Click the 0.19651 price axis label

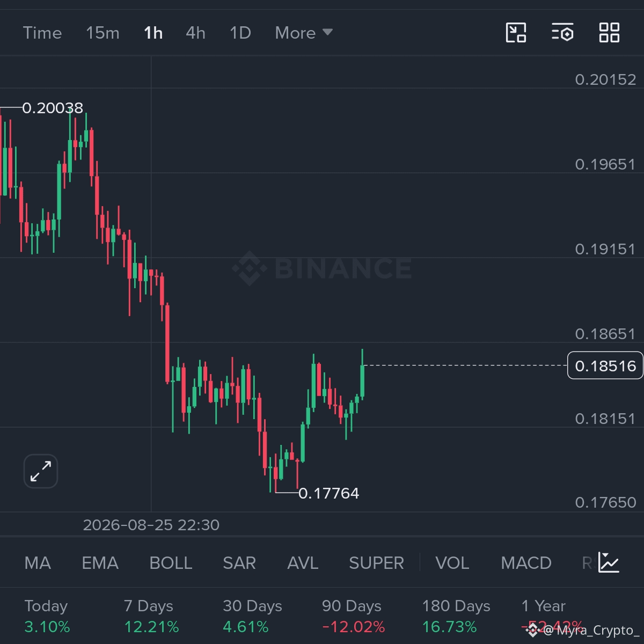click(605, 164)
